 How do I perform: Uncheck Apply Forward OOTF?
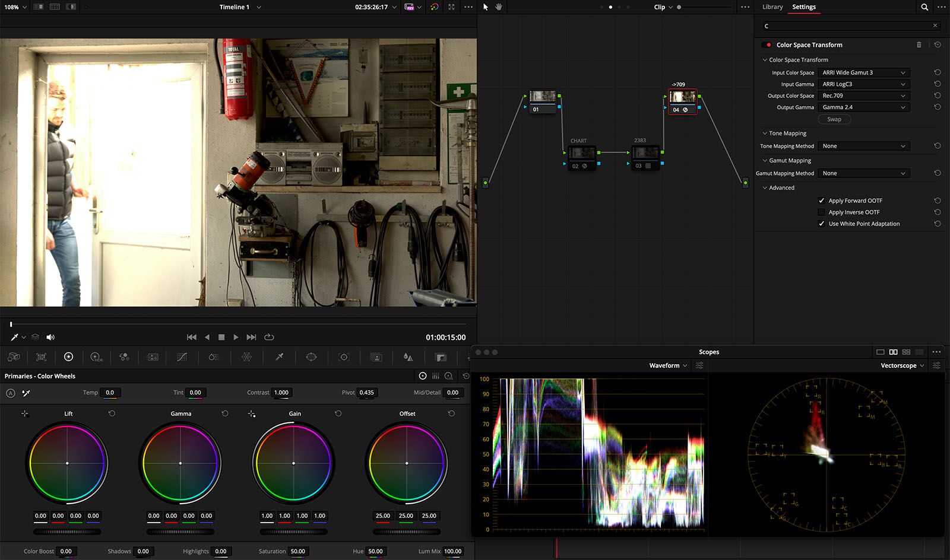tap(822, 201)
